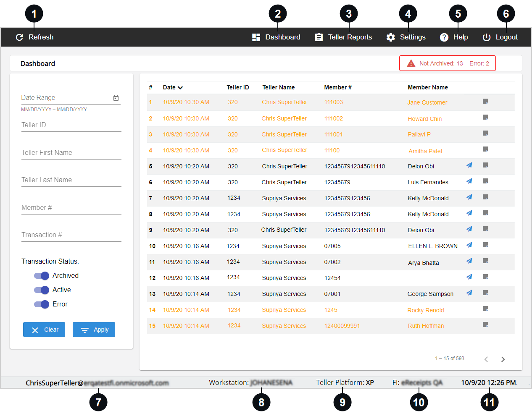Sort by the Date column arrow

click(180, 88)
